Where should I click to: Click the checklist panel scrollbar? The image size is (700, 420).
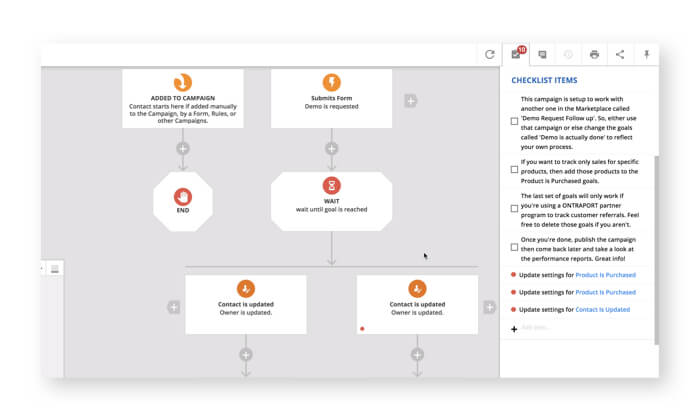(x=656, y=250)
